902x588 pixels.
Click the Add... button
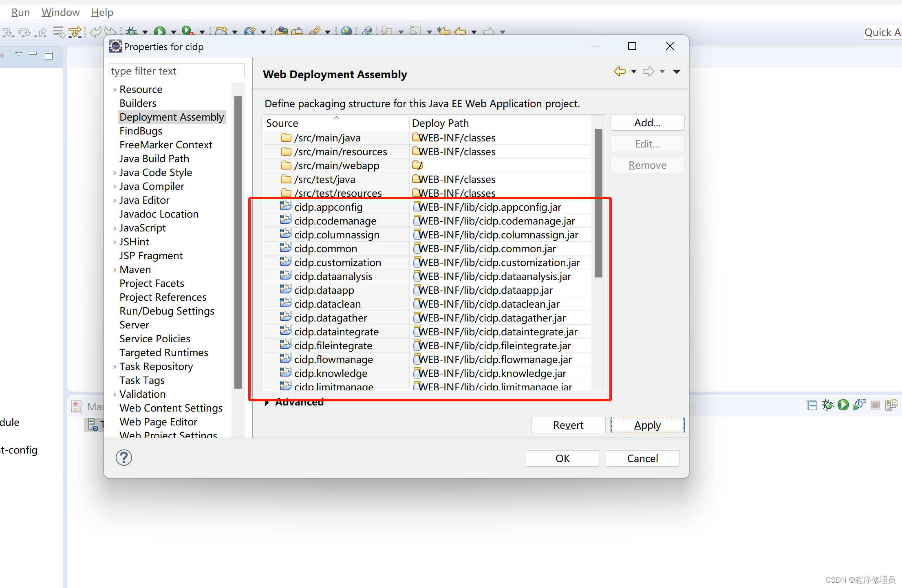tap(647, 123)
